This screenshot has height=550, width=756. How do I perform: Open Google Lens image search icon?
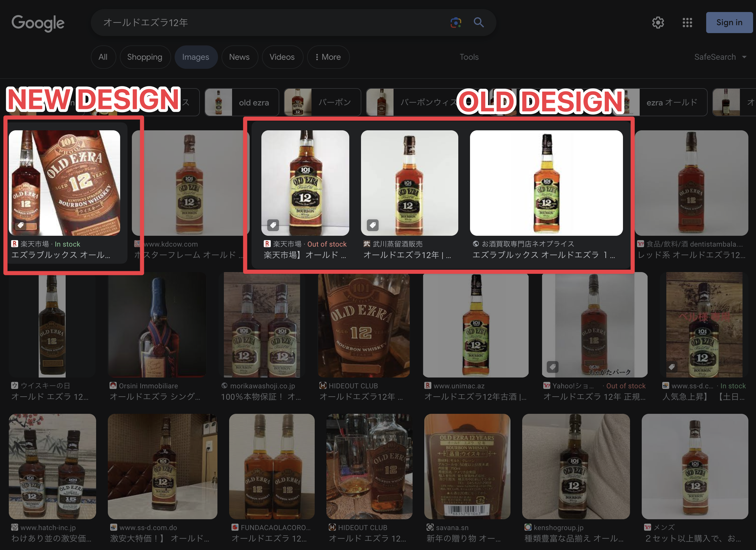tap(456, 23)
